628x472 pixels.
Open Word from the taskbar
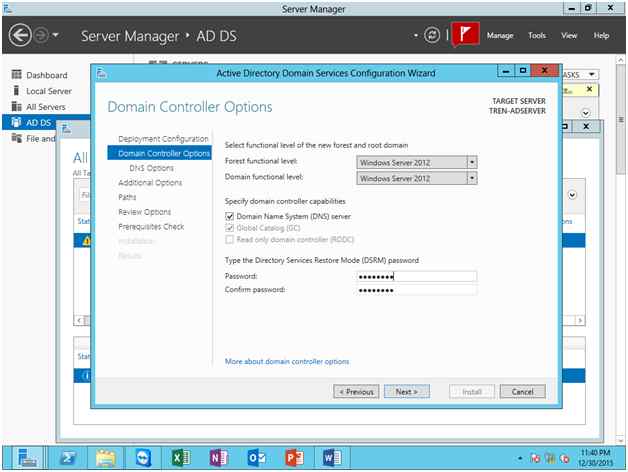coord(332,458)
